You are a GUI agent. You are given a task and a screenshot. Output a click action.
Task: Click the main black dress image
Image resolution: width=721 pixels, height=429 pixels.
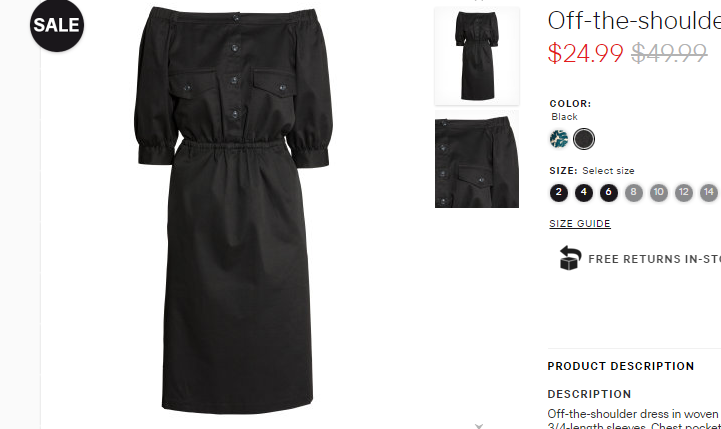[234, 210]
